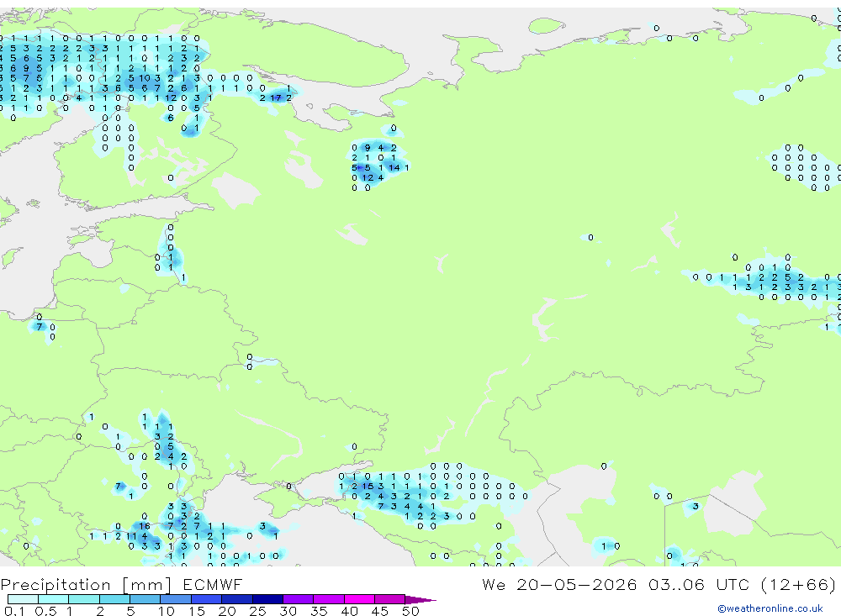Click the legend value label '40'
The image size is (841, 616).
point(349,611)
